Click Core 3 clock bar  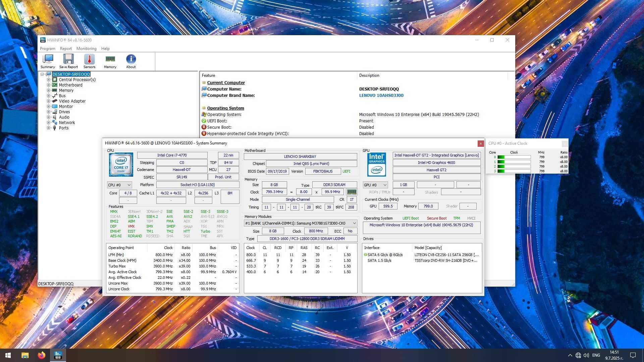(x=514, y=171)
